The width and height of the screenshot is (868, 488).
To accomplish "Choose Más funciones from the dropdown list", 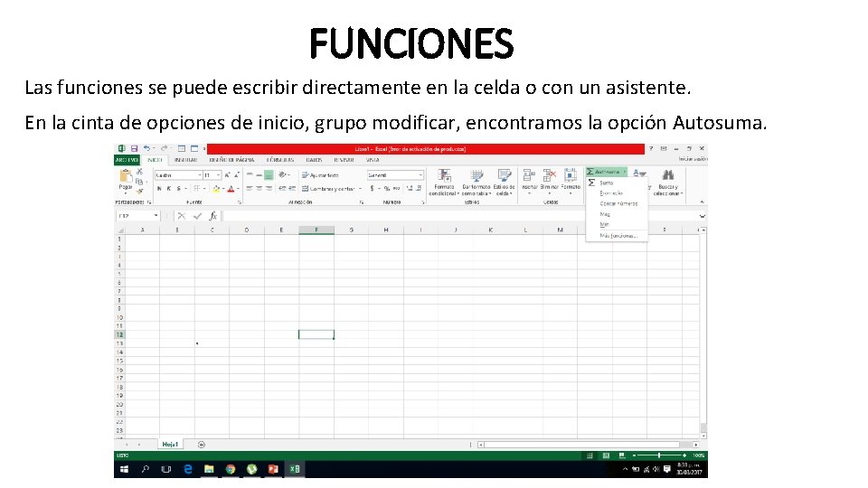I will click(x=616, y=236).
